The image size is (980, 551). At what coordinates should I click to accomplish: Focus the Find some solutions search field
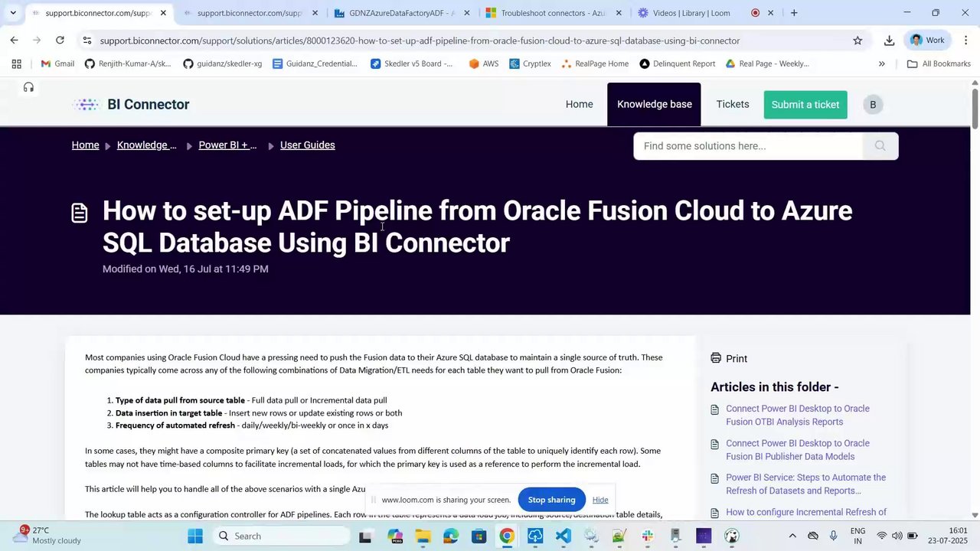748,146
